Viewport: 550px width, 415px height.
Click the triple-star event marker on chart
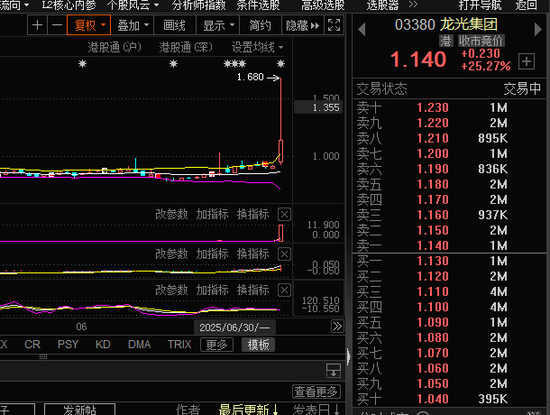pos(235,63)
